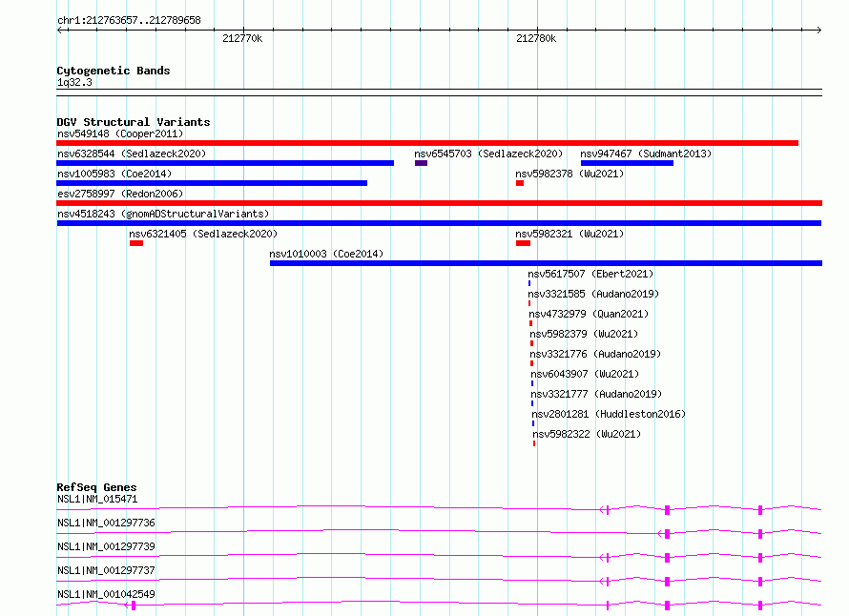The height and width of the screenshot is (616, 849).
Task: Click the red nsv6321405 variant block
Action: (x=136, y=243)
